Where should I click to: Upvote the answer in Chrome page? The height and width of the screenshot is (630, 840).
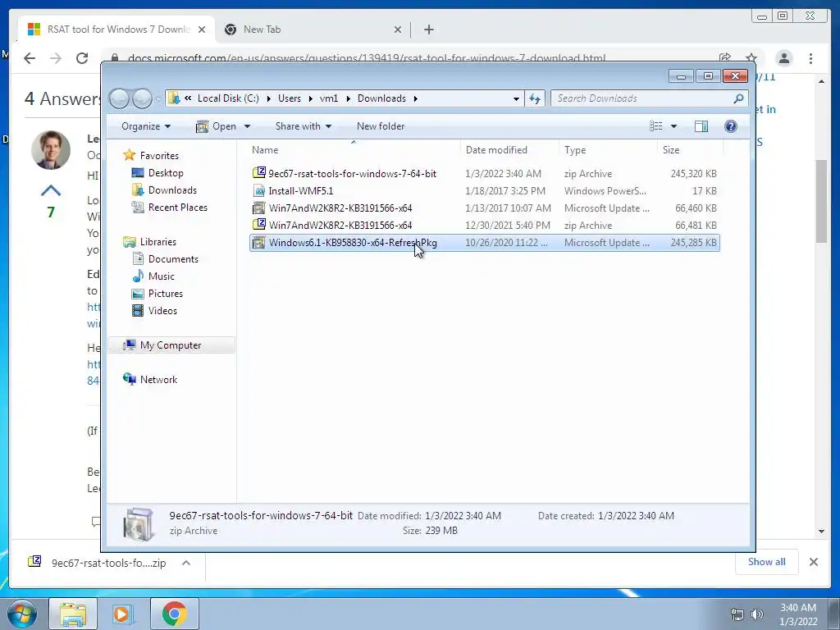click(51, 190)
